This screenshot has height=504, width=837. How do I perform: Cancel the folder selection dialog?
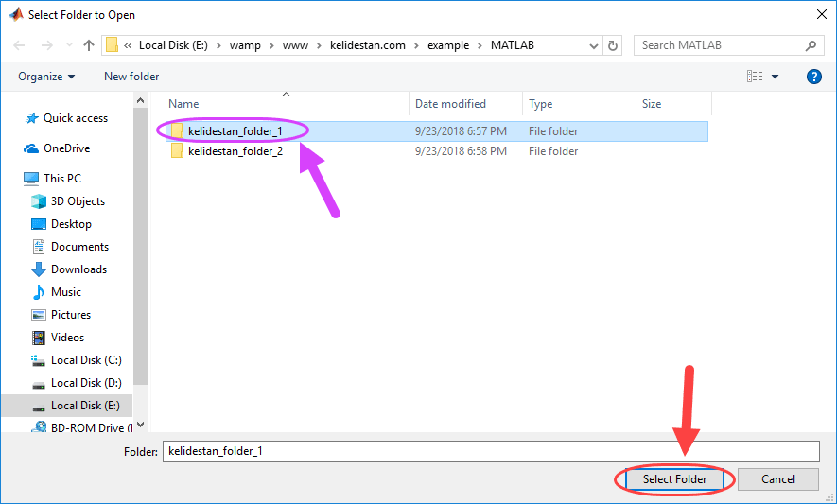coord(777,479)
